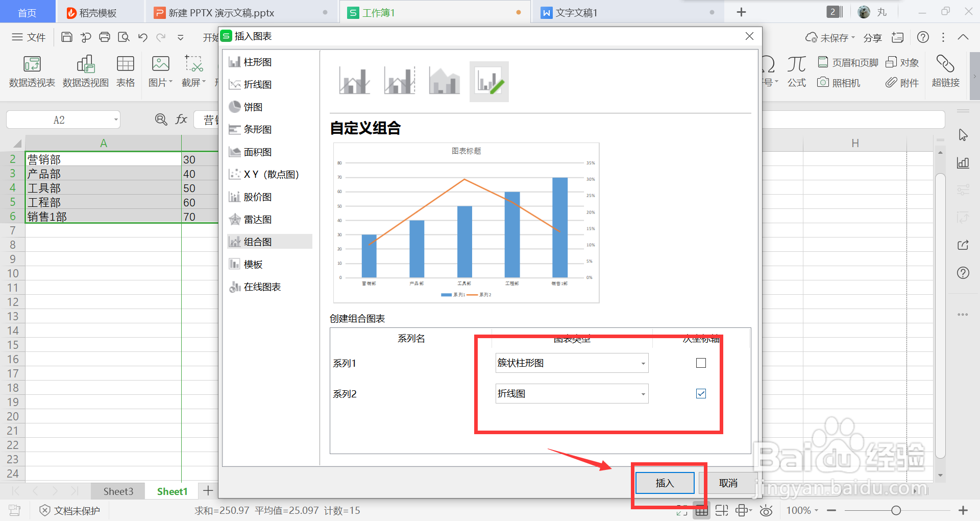
Task: Select the 面积图 chart category
Action: point(269,152)
